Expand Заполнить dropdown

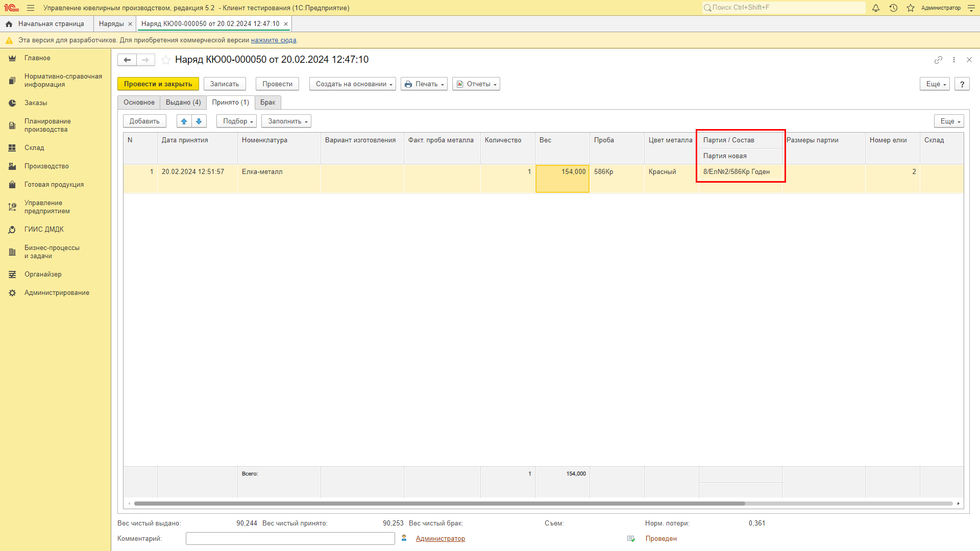pyautogui.click(x=286, y=121)
